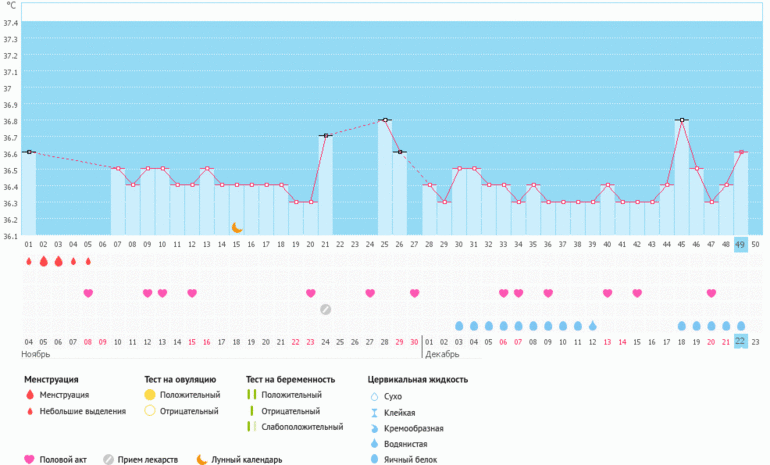
Task: Click the temperature point on cycle day 45
Action: (x=682, y=120)
